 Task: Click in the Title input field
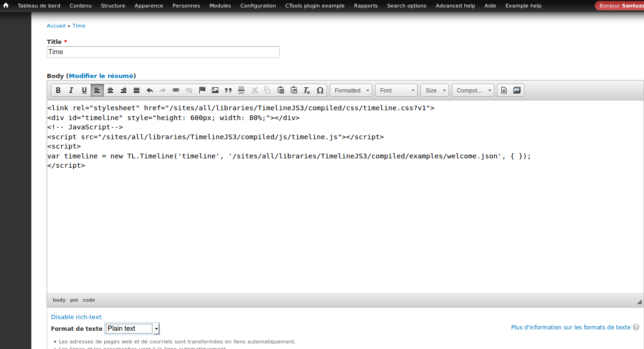coord(163,52)
